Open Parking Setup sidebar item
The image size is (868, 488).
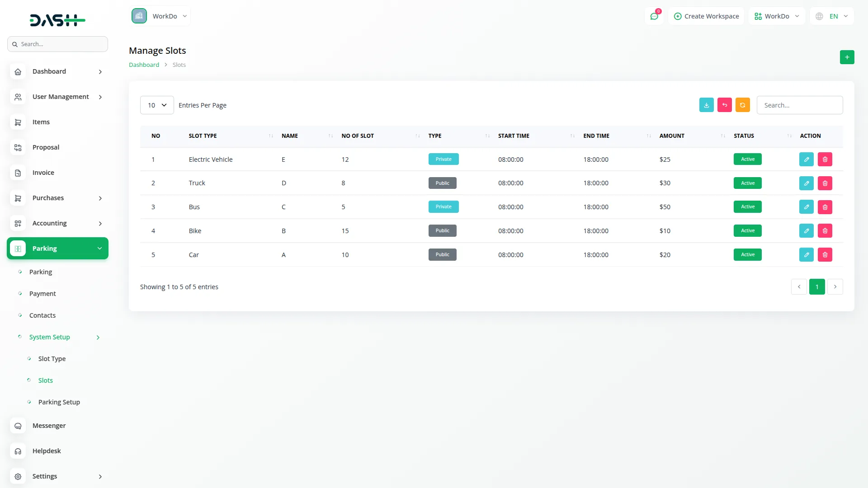(x=59, y=402)
